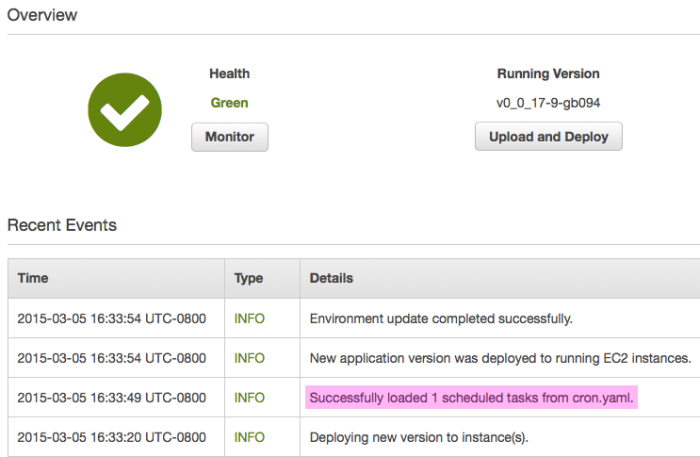Select the highlighted cron.yaml scheduled tasks message
700x457 pixels.
point(471,397)
